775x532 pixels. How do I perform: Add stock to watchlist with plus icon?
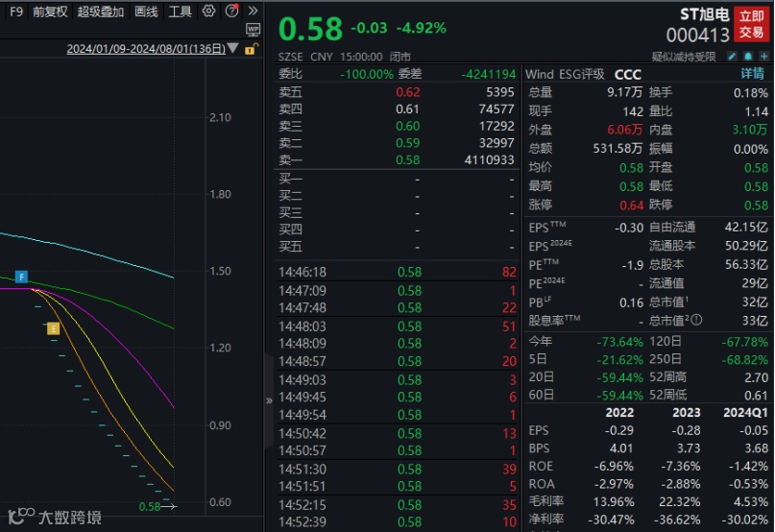click(764, 57)
